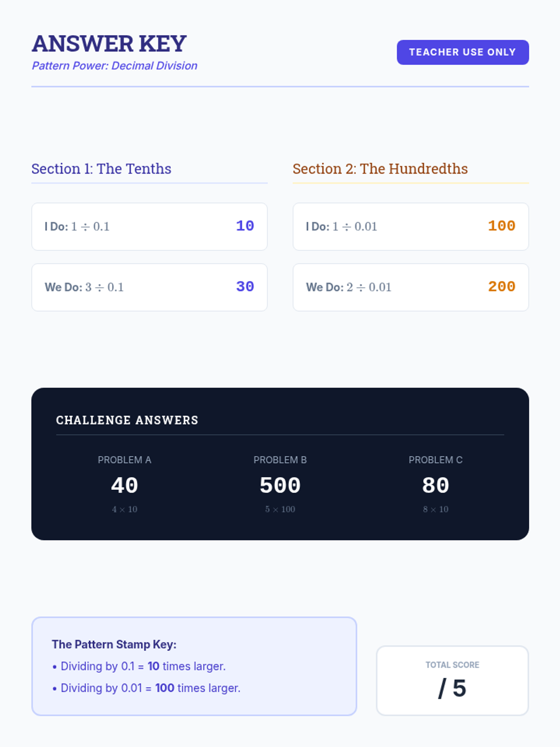Click the orange answer 100
Image resolution: width=560 pixels, height=747 pixels.
pos(502,226)
